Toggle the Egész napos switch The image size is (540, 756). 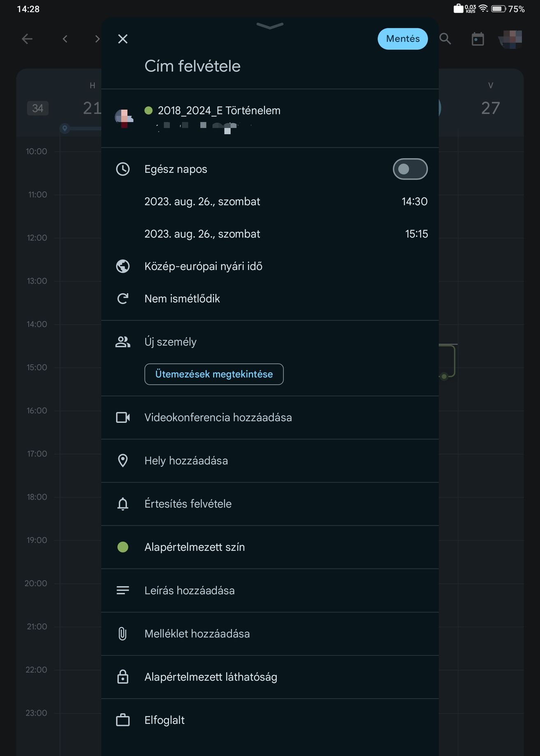tap(410, 169)
